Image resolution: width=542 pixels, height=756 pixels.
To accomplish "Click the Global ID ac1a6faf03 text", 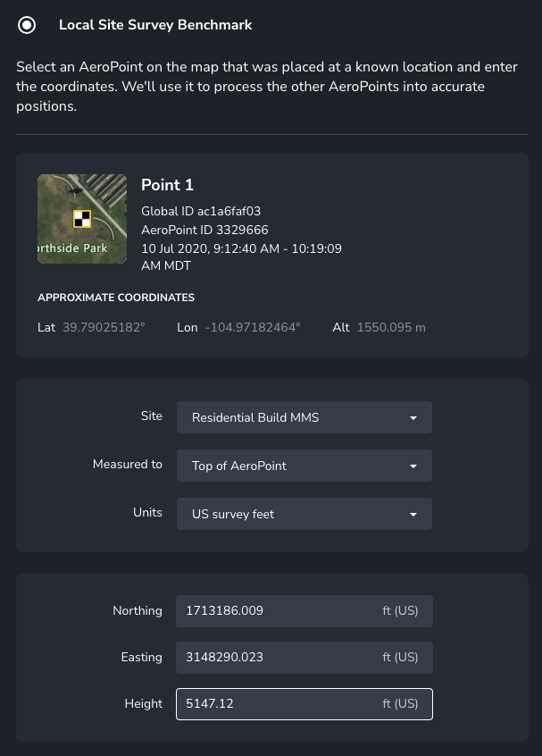I will [201, 212].
